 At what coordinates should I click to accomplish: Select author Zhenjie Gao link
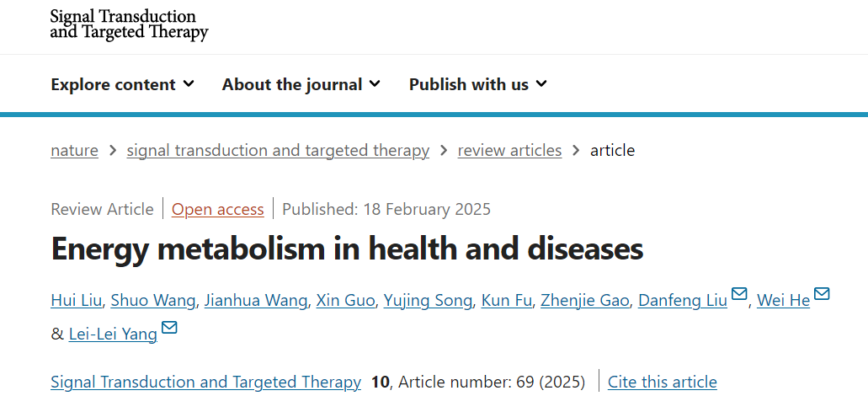[584, 301]
